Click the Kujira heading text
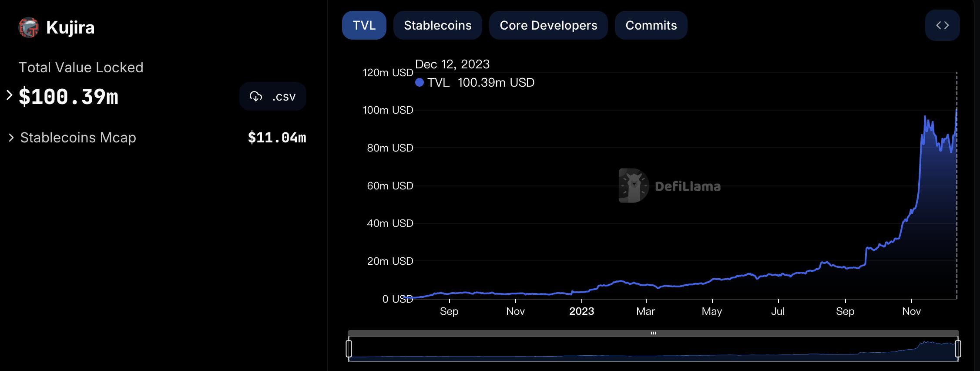The width and height of the screenshot is (980, 371). [x=70, y=27]
